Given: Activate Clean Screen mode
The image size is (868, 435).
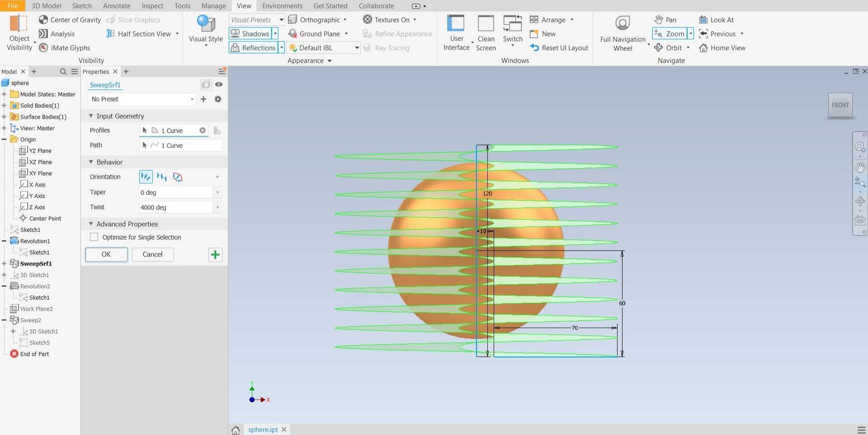Looking at the screenshot, I should 486,33.
